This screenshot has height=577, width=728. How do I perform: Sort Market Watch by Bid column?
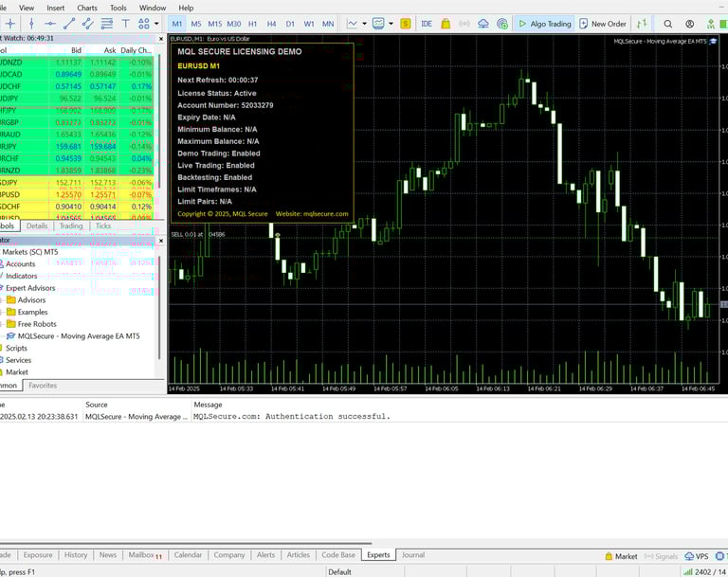(x=76, y=50)
